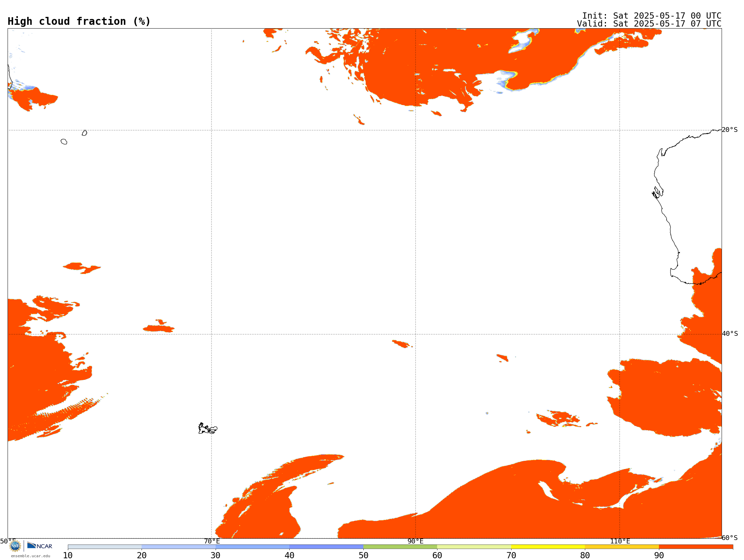Select the Valid: Sat 2025-05-17 07 UTC text
Image resolution: width=744 pixels, height=560 pixels.
(x=649, y=24)
